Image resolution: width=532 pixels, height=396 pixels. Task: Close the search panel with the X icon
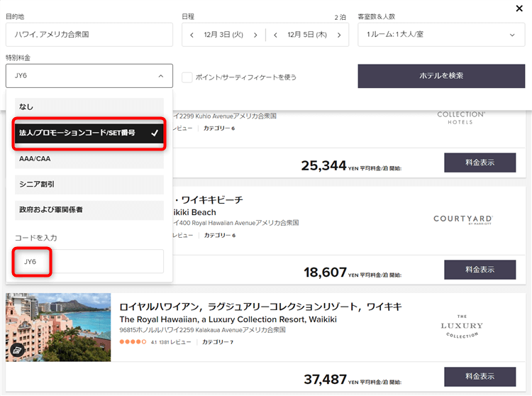tap(519, 9)
